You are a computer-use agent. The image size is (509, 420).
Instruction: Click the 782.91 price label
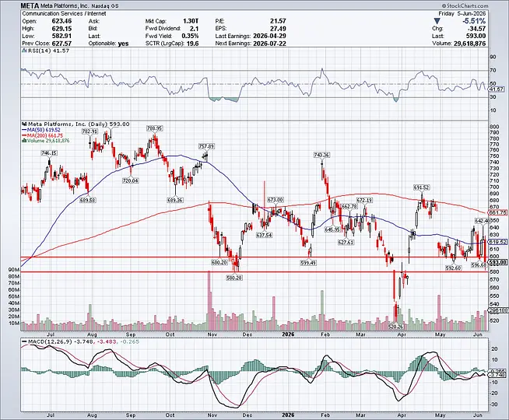(x=90, y=131)
